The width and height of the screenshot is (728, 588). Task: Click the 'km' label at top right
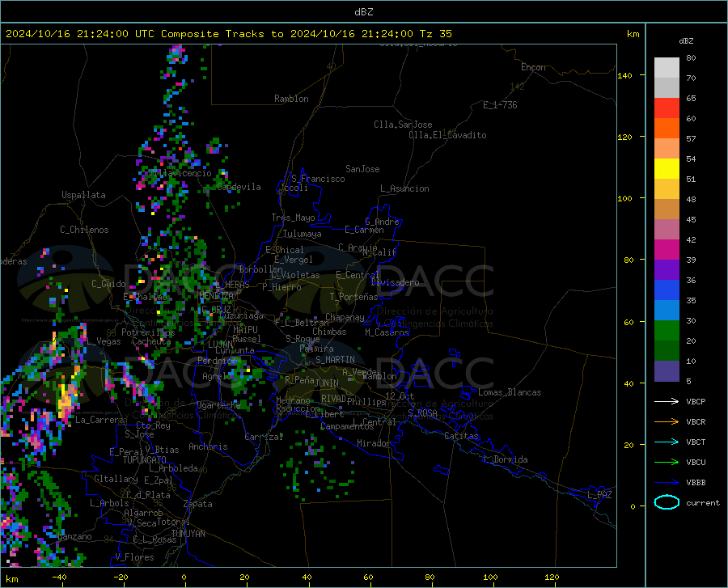tap(633, 34)
